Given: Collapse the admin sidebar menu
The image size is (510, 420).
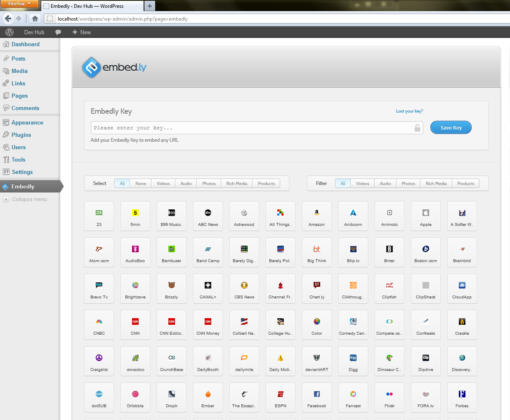Looking at the screenshot, I should tap(25, 199).
